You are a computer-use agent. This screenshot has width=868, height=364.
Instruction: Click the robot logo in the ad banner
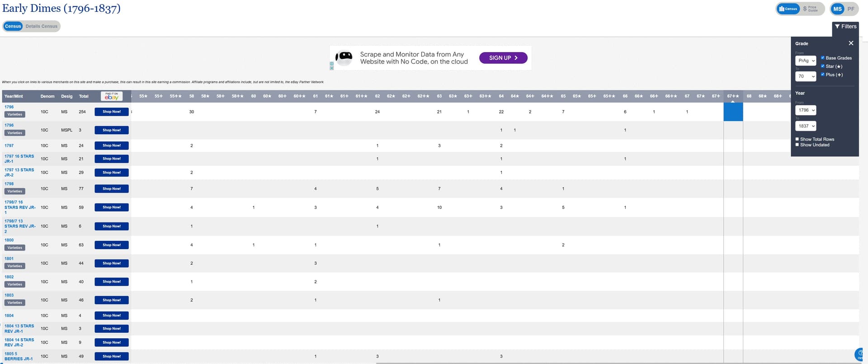(x=344, y=57)
